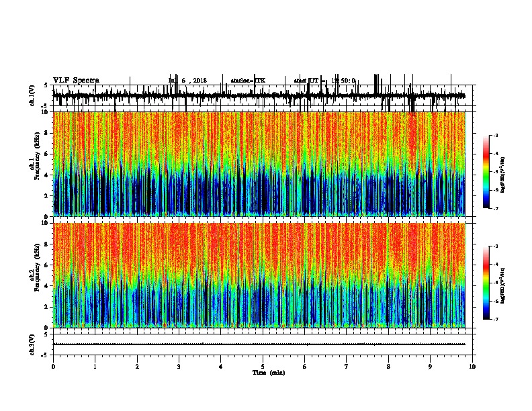Click the ch.2 color bar PSD unit label
Viewport: 532px width, 411px height.
pos(503,285)
